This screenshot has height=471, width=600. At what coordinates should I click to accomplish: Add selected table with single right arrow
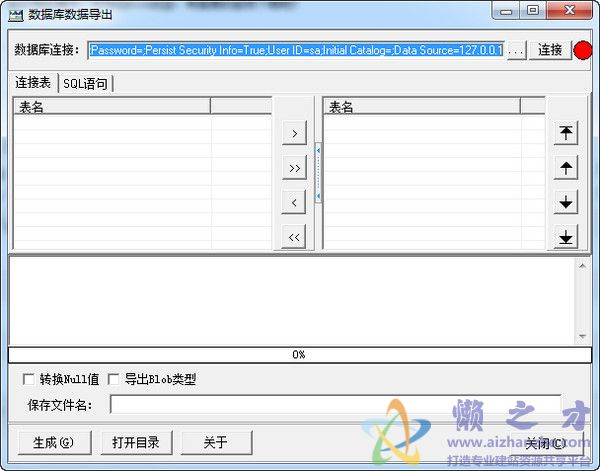click(x=294, y=133)
